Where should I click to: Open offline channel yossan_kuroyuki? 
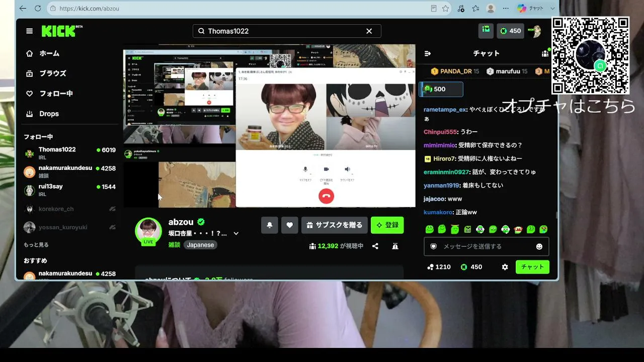70,227
